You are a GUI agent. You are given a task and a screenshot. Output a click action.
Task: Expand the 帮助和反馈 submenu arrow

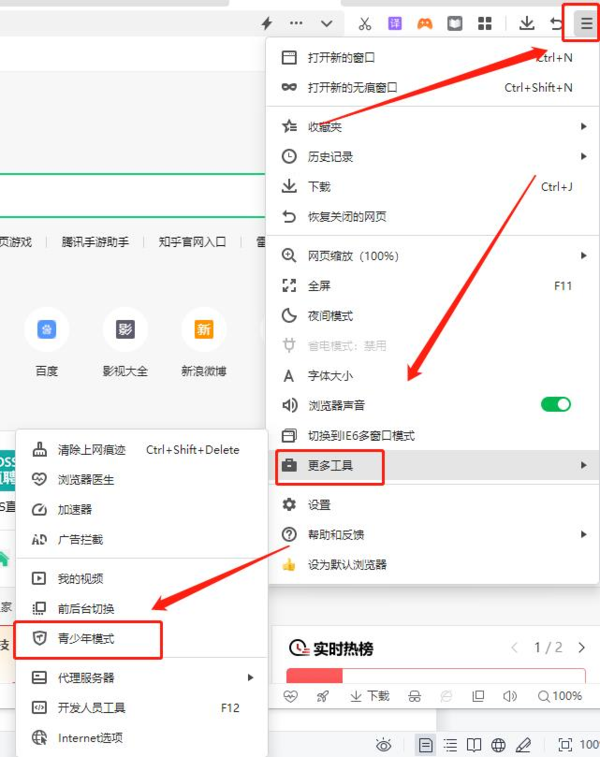pos(584,534)
